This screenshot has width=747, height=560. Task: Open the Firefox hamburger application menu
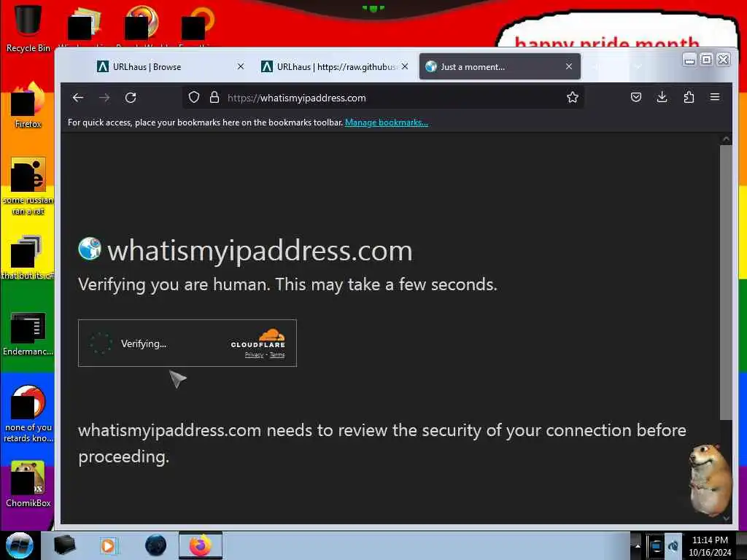(715, 97)
